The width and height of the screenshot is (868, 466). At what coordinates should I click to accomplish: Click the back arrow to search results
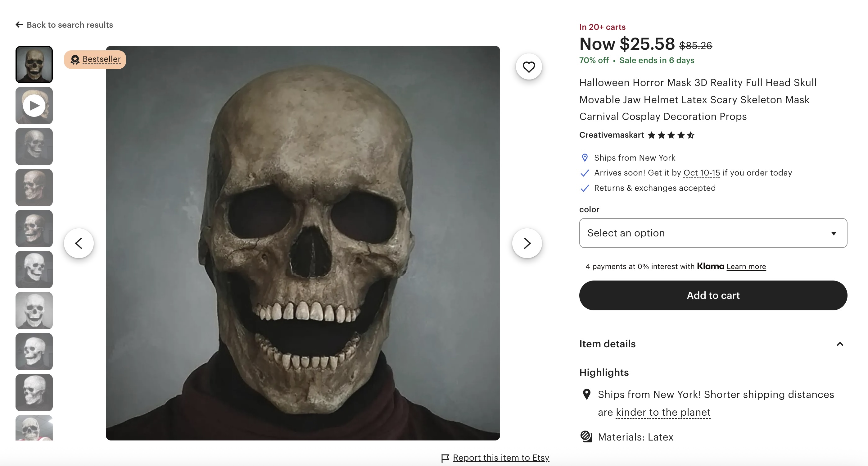19,25
